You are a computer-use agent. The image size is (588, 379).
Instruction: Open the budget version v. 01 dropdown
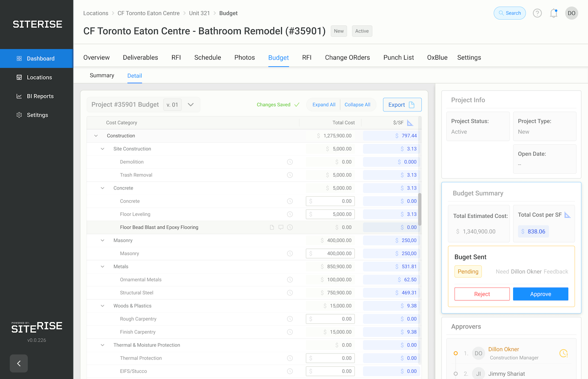click(x=191, y=105)
